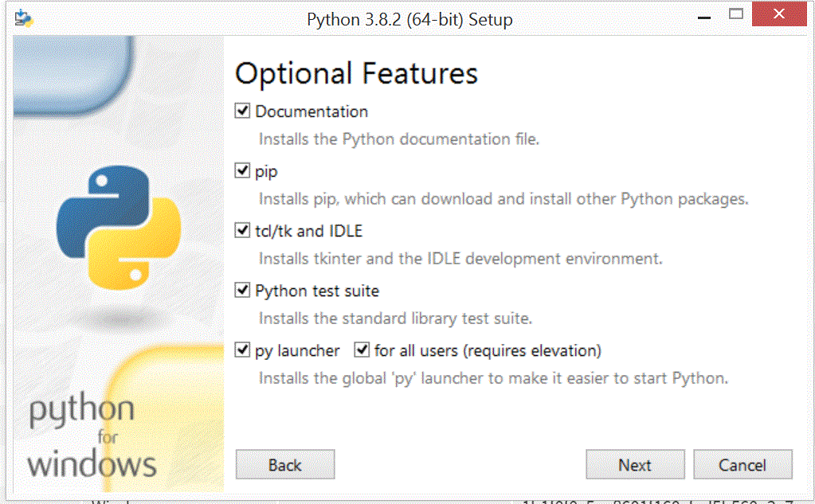Close the setup window with red X

click(x=779, y=14)
